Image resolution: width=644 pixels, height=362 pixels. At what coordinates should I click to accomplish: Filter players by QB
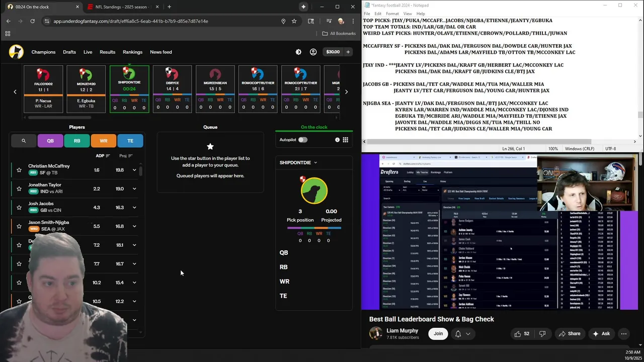50,141
